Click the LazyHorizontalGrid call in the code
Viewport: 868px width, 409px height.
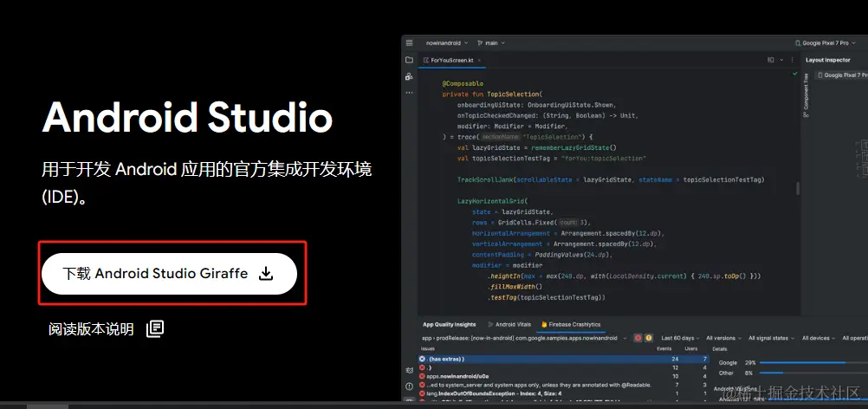(x=490, y=201)
